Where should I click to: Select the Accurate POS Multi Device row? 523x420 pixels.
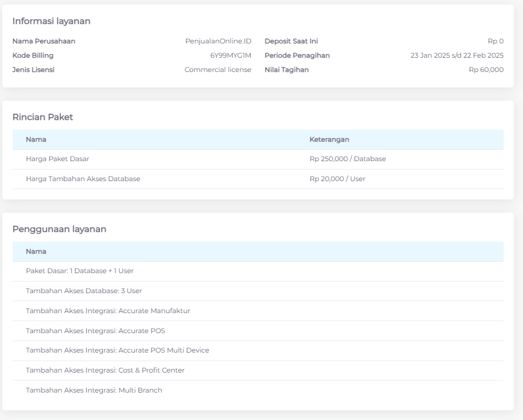point(117,350)
